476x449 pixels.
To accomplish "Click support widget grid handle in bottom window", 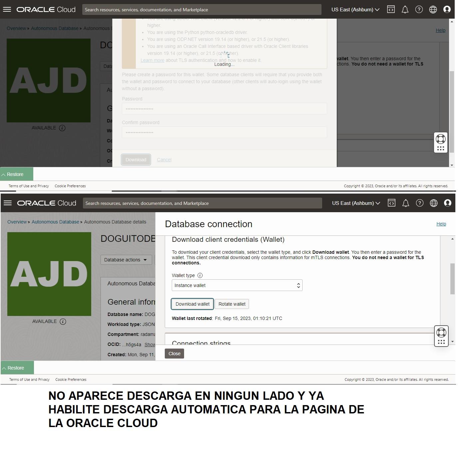I will coord(441,342).
